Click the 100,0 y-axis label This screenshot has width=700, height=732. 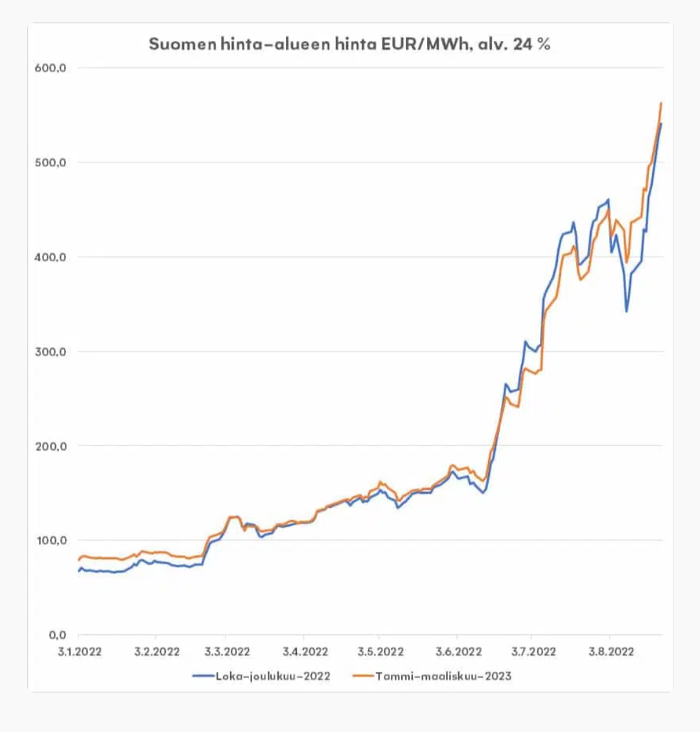tap(51, 541)
